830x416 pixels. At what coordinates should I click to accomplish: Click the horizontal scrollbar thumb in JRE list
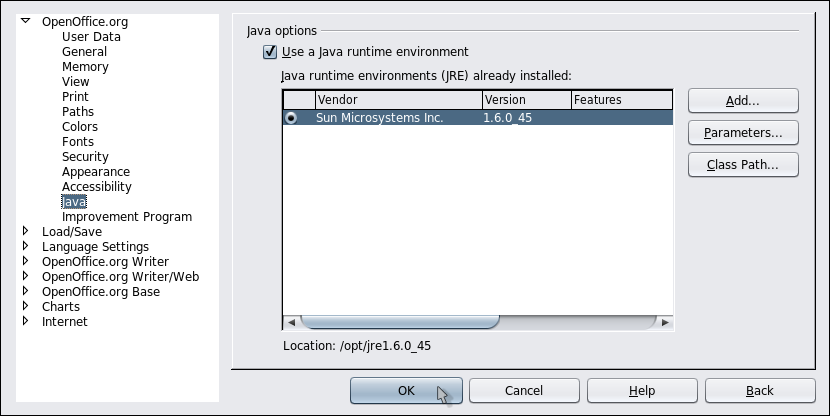tap(400, 322)
